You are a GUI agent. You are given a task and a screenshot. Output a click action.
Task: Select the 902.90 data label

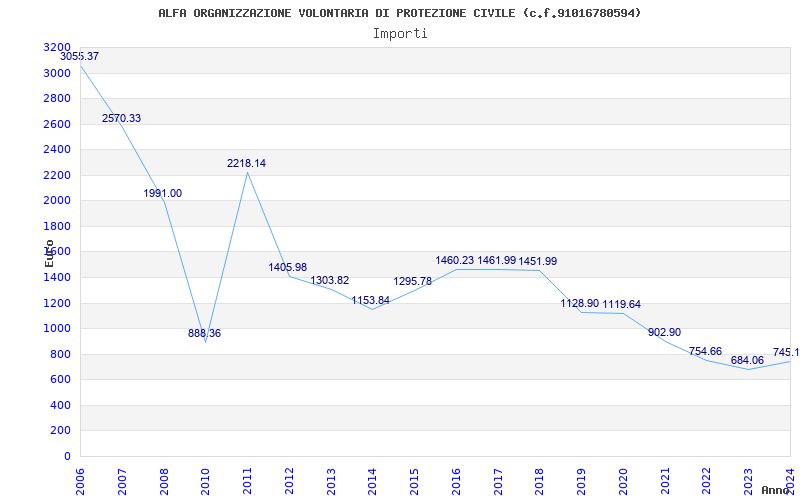[664, 333]
